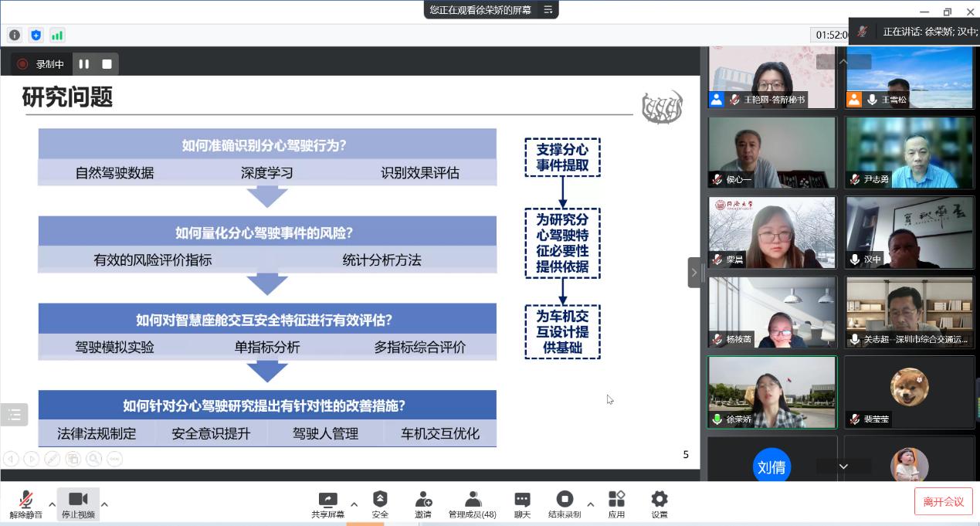Open the screen-viewing options menu at top
Viewport: 980px width, 526px height.
[548, 10]
